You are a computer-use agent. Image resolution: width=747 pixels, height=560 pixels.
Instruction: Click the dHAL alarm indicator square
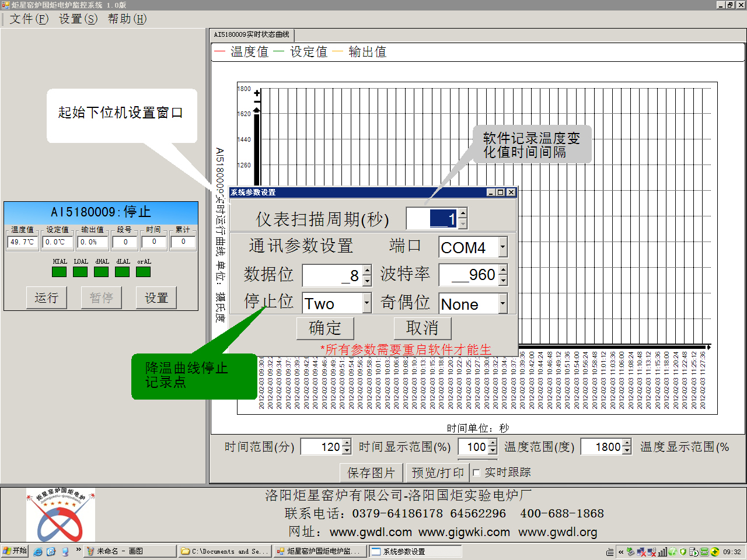click(102, 272)
